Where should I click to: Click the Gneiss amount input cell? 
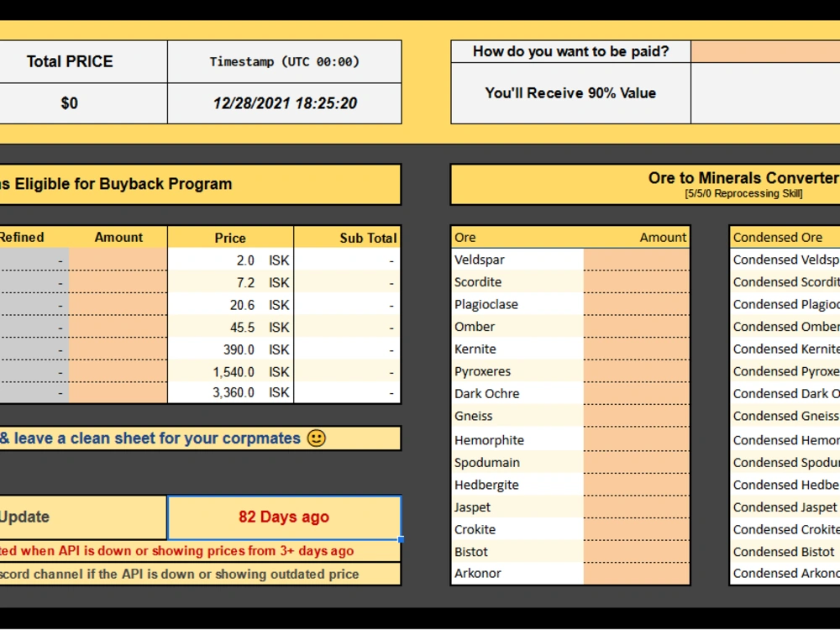coord(637,416)
